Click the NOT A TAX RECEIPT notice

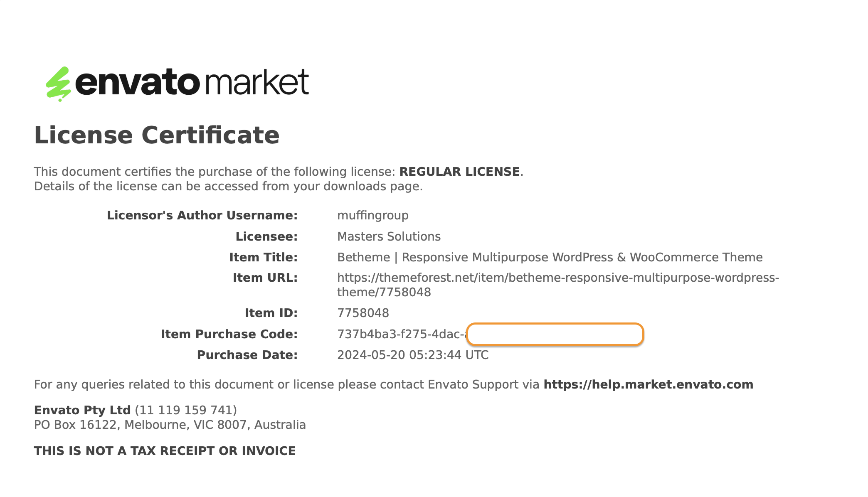pyautogui.click(x=165, y=451)
